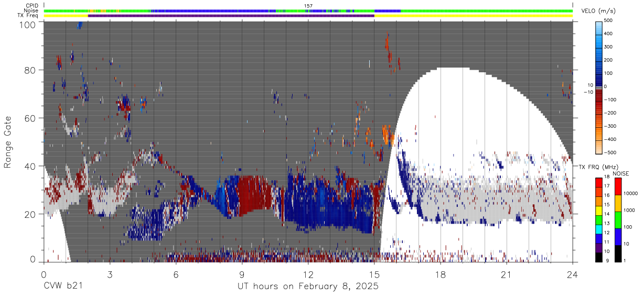Click the 12 hour tick on time axis
This screenshot has height=297, width=644.
pos(308,274)
